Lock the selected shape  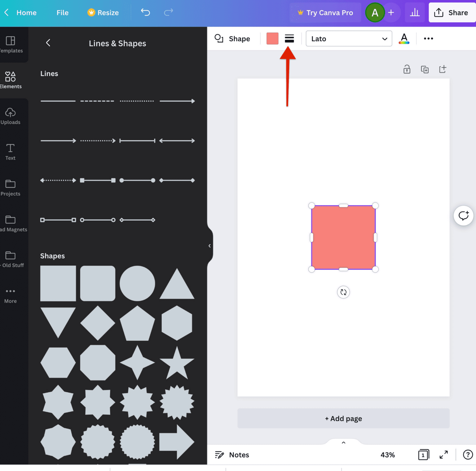click(x=407, y=69)
